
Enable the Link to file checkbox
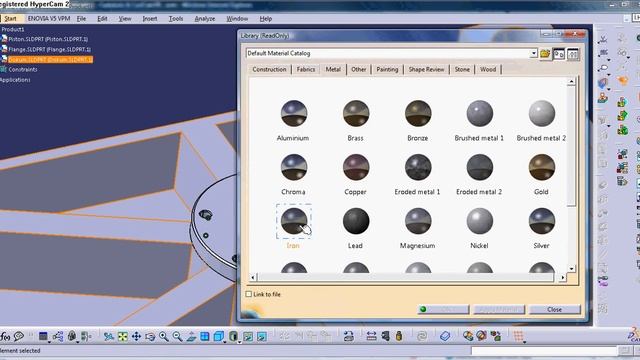pos(249,294)
